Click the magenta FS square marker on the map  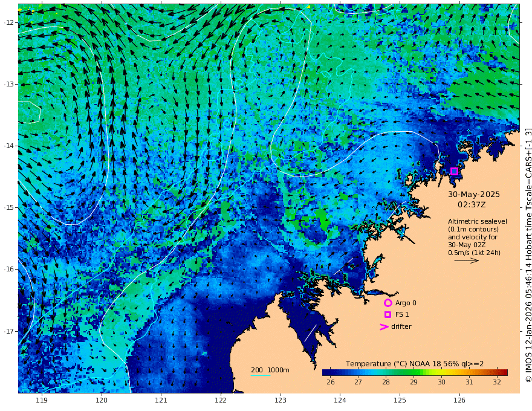(x=454, y=171)
